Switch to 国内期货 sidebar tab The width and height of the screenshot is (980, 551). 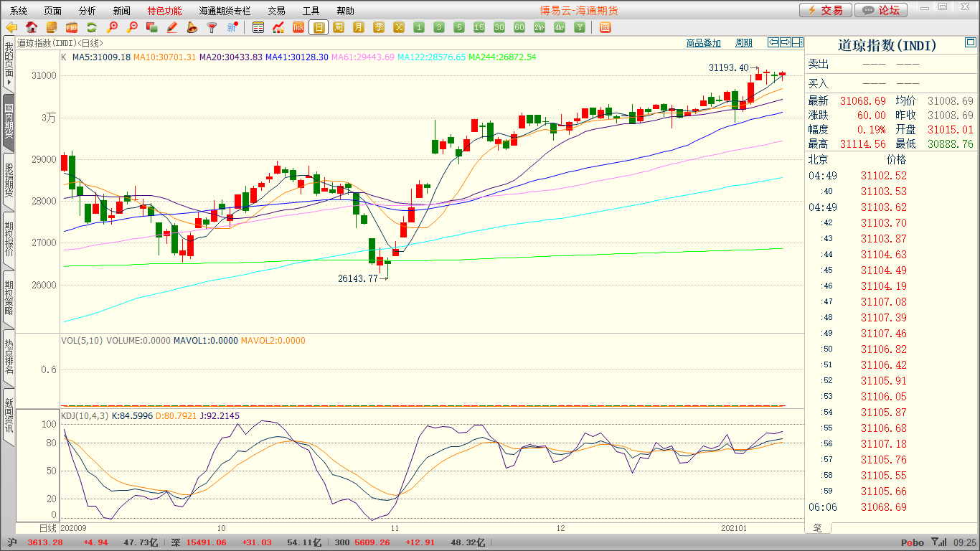pyautogui.click(x=9, y=122)
